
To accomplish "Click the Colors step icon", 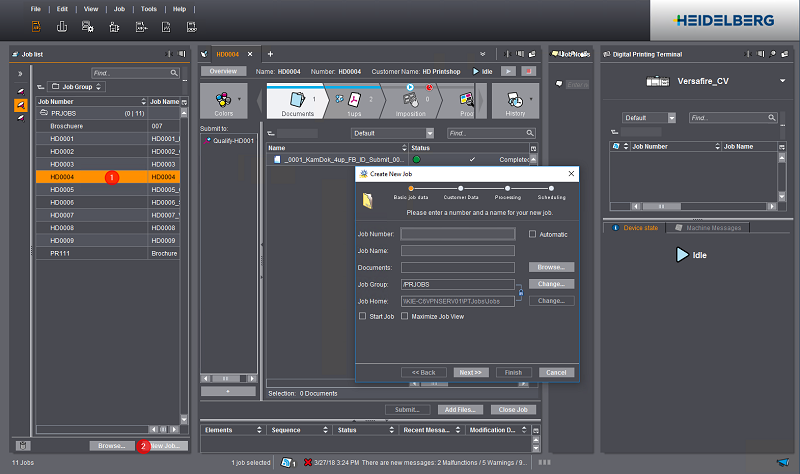I will click(223, 102).
